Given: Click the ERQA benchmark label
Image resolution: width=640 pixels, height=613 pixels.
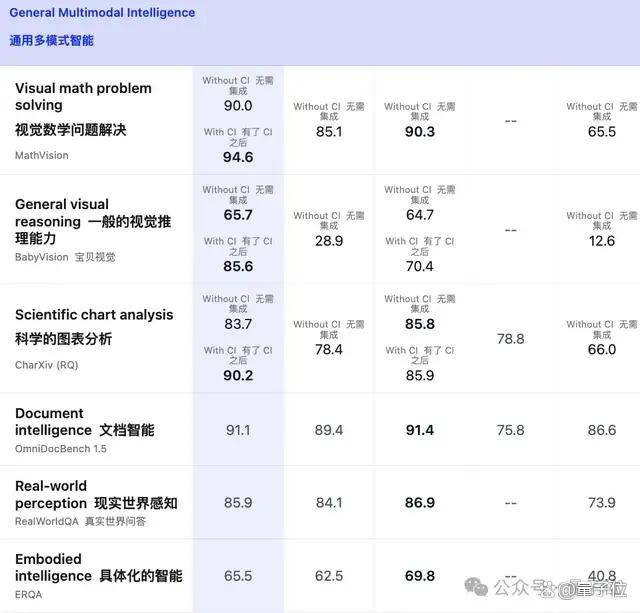Looking at the screenshot, I should click(x=29, y=595).
